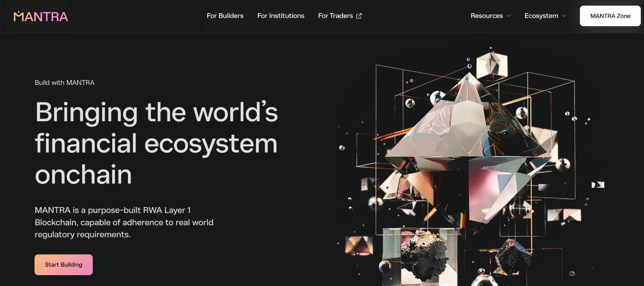Click the external link icon beside For Traders

click(x=359, y=16)
